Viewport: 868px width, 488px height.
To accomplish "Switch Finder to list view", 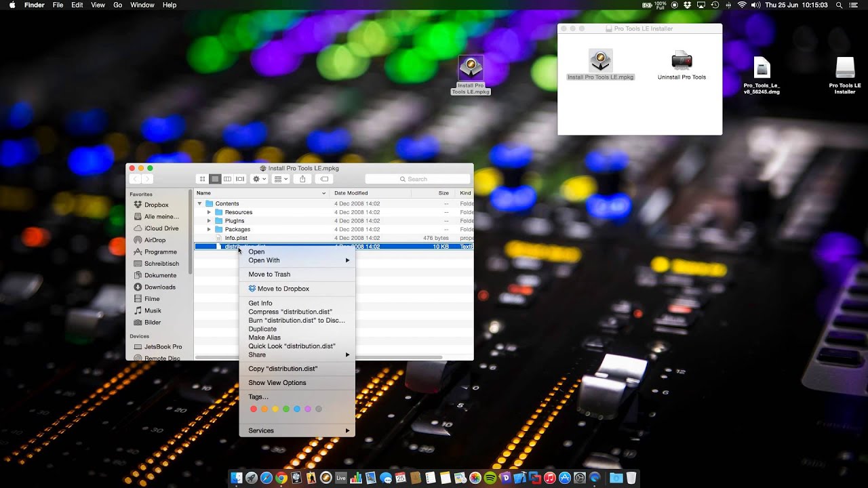I will pos(215,179).
